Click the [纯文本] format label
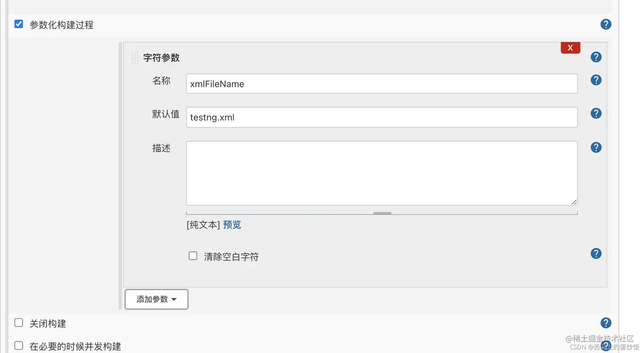 (203, 225)
